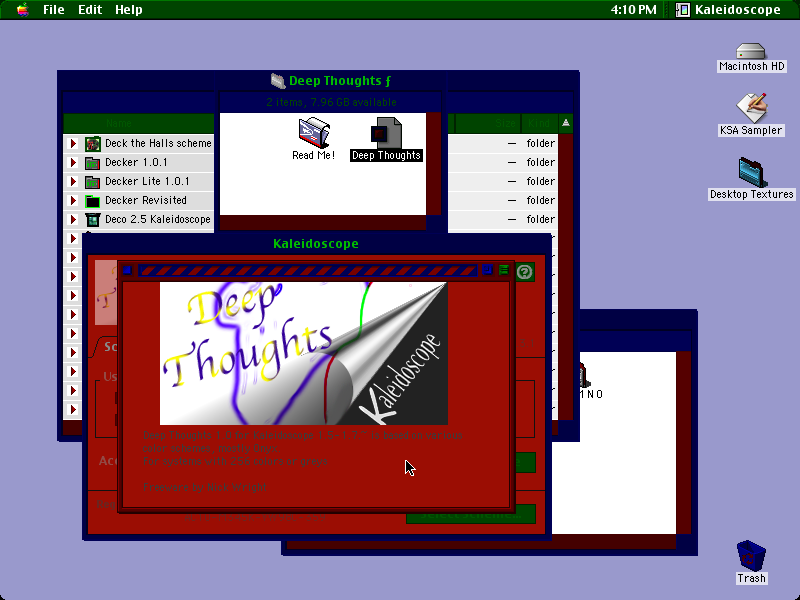Select the Deck the Halls scheme folder icon
The image size is (800, 600).
coord(92,143)
